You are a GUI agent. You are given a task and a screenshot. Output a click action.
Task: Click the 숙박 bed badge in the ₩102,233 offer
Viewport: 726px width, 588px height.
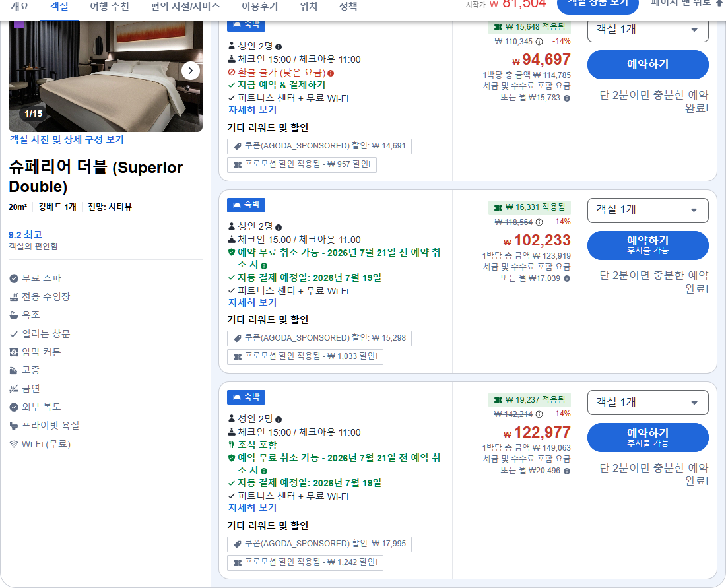tap(246, 205)
